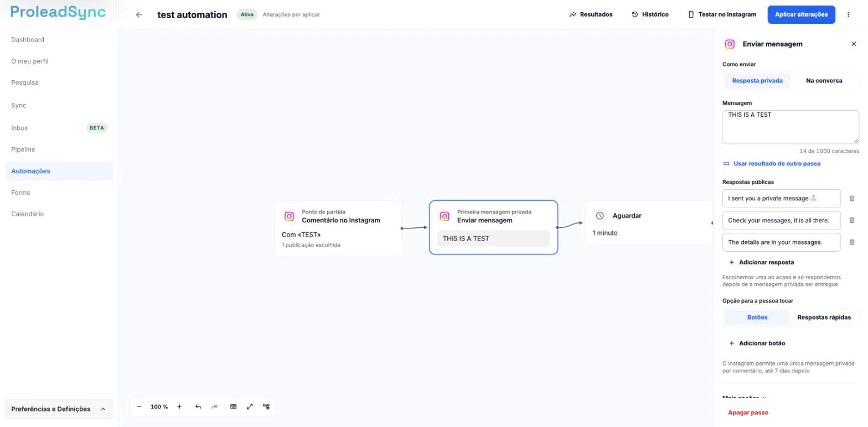Viewport: 868px width, 427px height.
Task: Expand the Preferências e Definições section
Action: (59, 409)
